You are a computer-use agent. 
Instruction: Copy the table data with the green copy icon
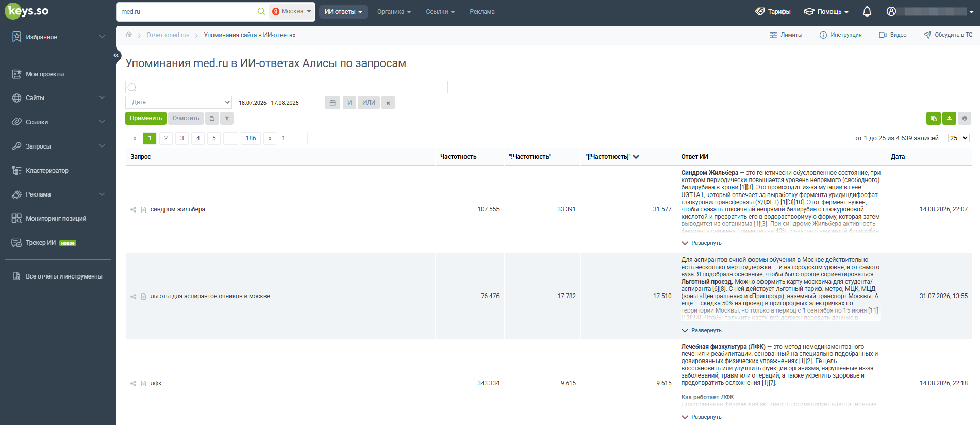[934, 118]
